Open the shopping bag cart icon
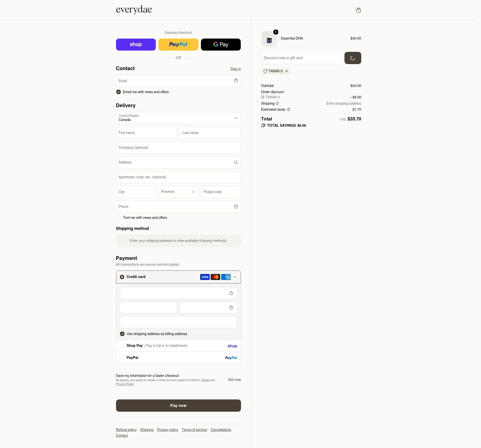 tap(358, 10)
